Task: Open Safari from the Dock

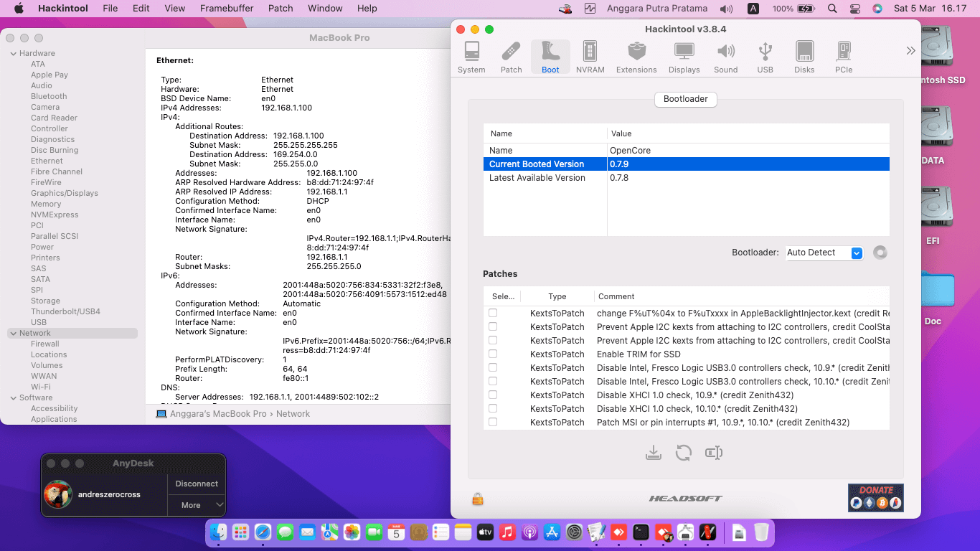Action: (x=263, y=532)
